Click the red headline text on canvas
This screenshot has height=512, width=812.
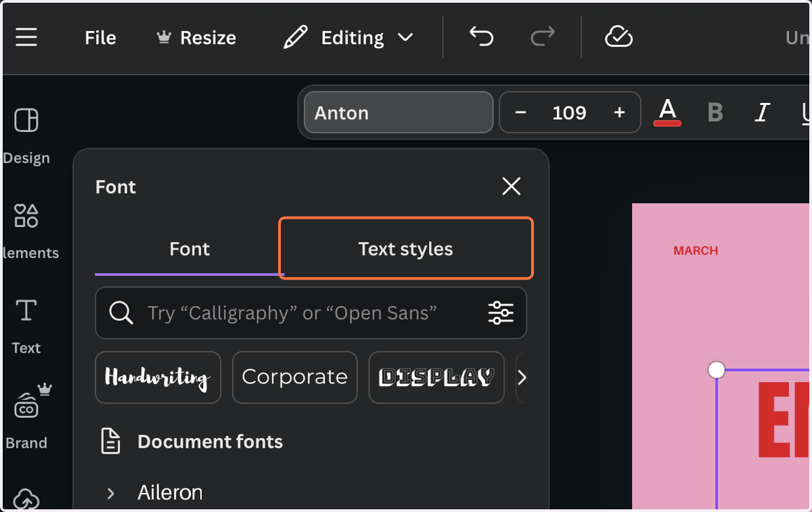click(x=784, y=420)
